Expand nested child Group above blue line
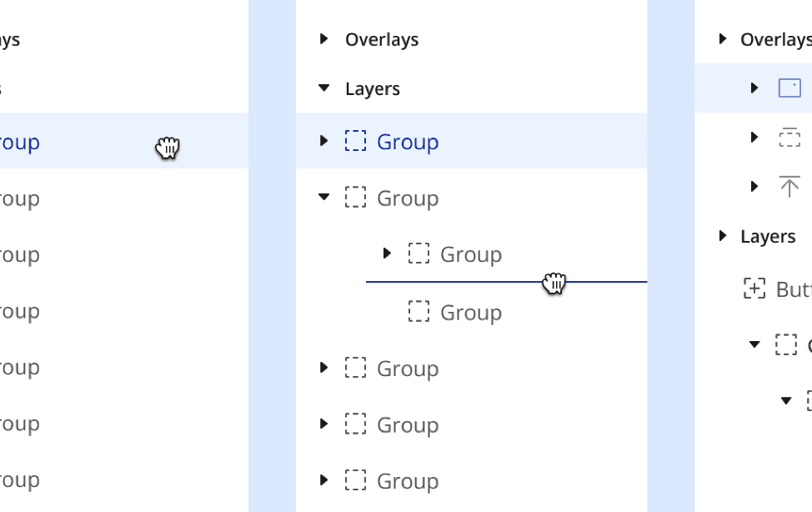812x512 pixels. click(387, 253)
